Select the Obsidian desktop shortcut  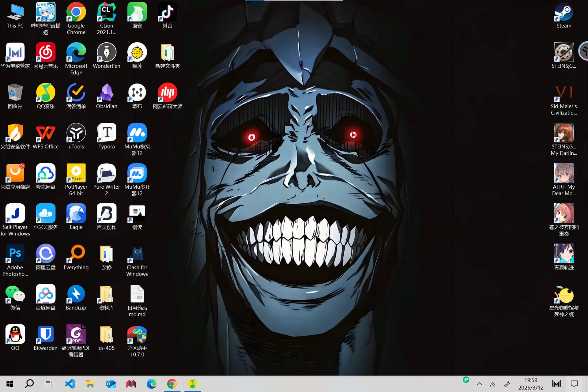(107, 96)
